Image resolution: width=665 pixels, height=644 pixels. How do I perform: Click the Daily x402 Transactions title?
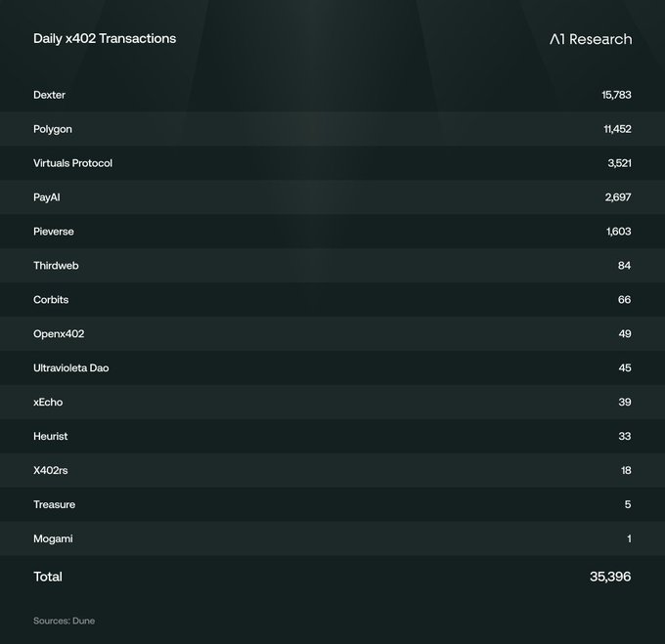(x=105, y=38)
